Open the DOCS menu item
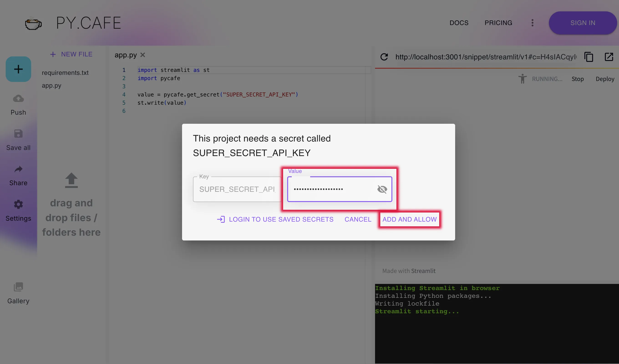 [x=459, y=23]
